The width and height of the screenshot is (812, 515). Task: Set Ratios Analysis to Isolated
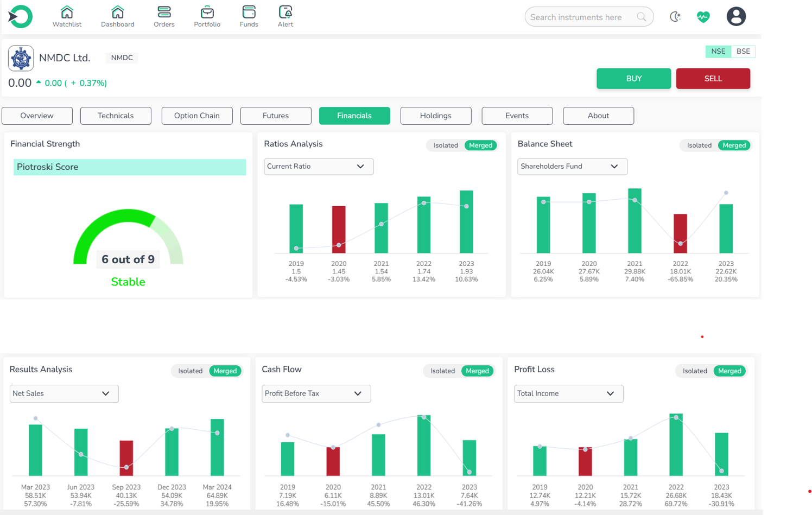pos(446,145)
